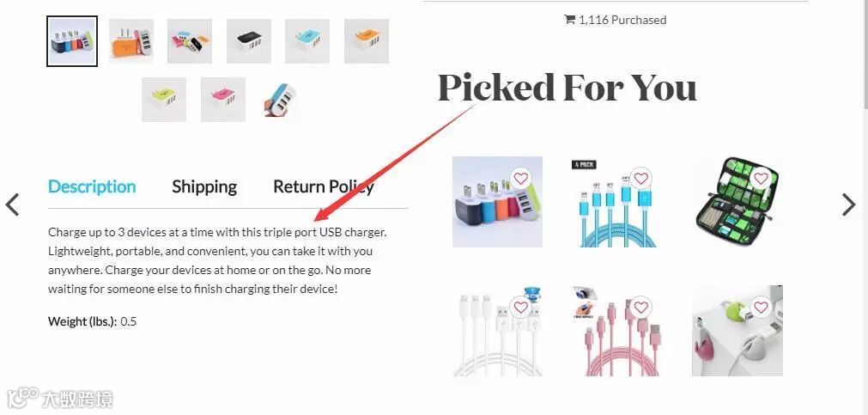The image size is (868, 415).
Task: Go to previous item with left chevron
Action: click(x=12, y=204)
